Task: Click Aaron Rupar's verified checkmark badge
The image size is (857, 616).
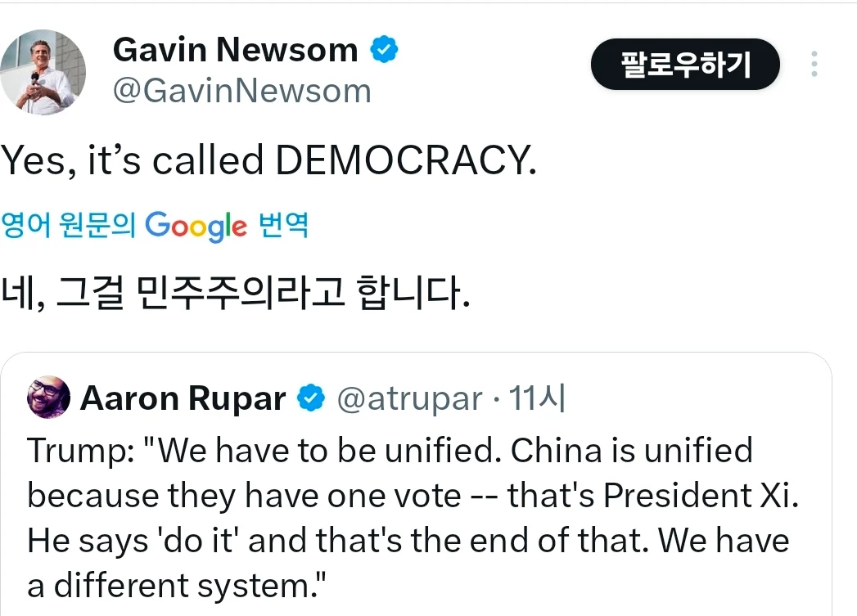Action: point(312,399)
